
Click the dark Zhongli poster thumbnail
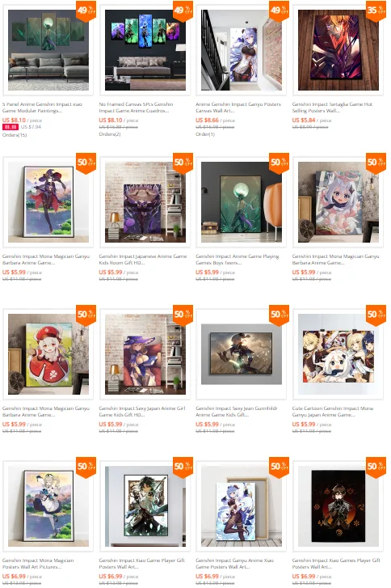(338, 506)
